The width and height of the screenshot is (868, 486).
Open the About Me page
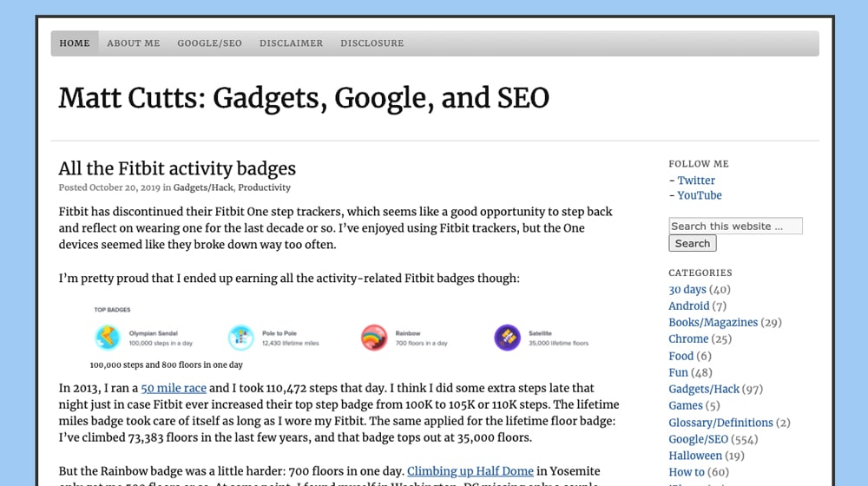click(x=134, y=43)
